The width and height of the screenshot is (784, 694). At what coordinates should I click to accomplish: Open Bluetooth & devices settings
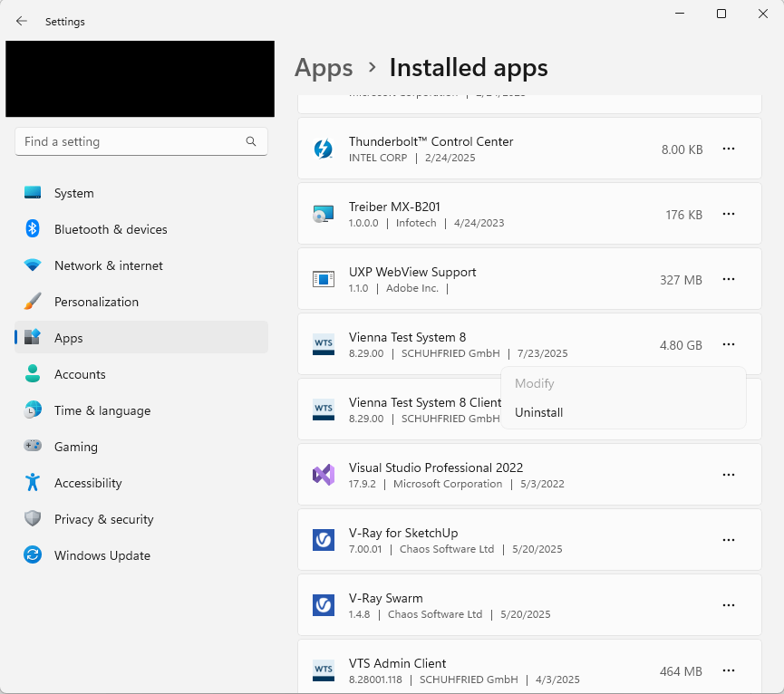(x=110, y=229)
